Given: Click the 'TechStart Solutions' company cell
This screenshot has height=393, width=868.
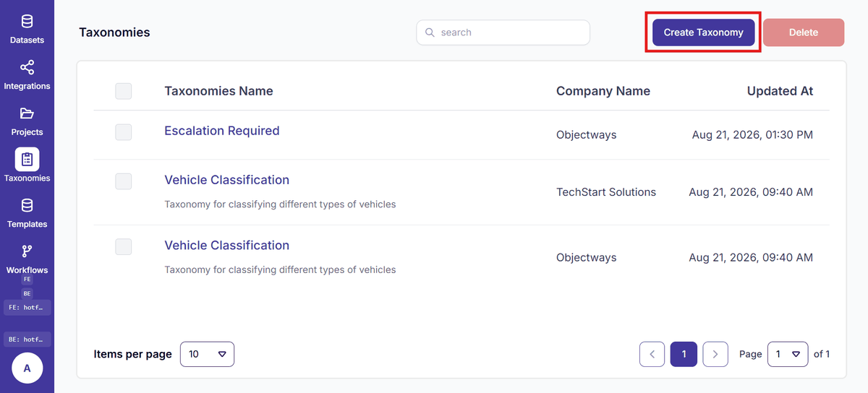Looking at the screenshot, I should click(x=606, y=192).
